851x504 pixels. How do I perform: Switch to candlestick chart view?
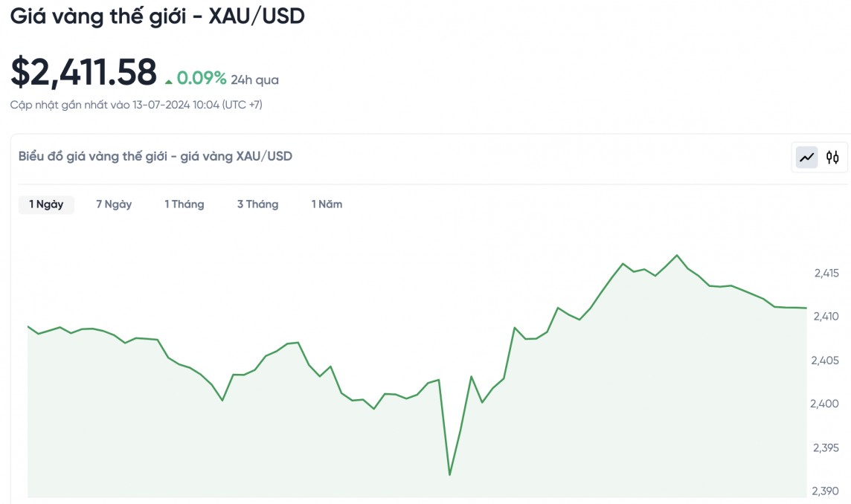832,158
